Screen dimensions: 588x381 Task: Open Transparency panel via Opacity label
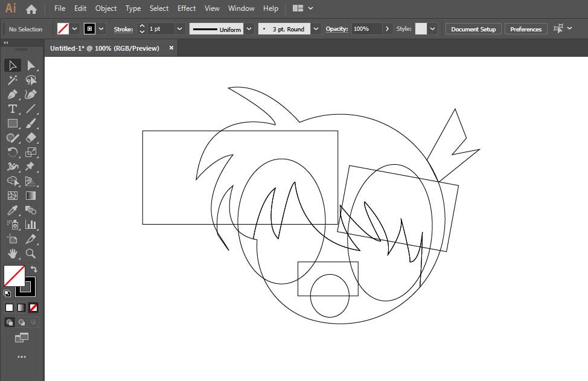coord(336,29)
